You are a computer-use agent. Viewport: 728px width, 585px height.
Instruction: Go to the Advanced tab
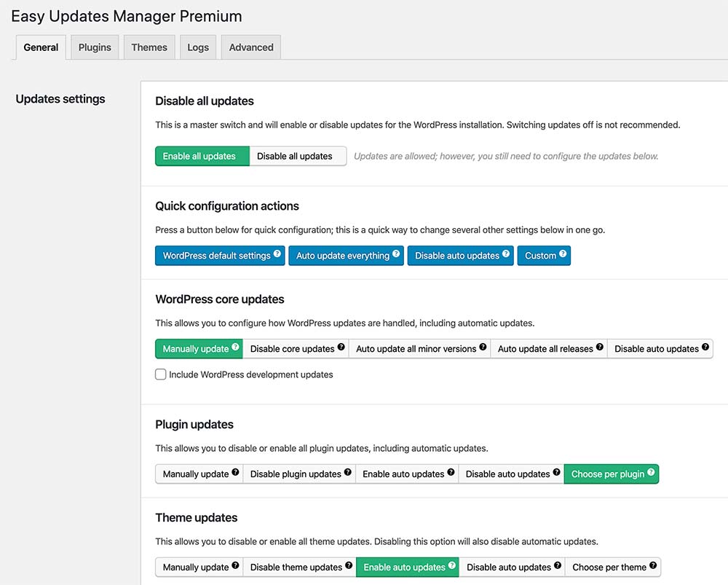pos(251,47)
